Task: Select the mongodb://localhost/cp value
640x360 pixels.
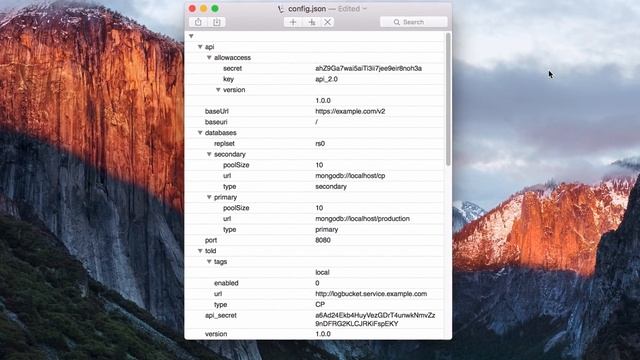Action: click(350, 176)
